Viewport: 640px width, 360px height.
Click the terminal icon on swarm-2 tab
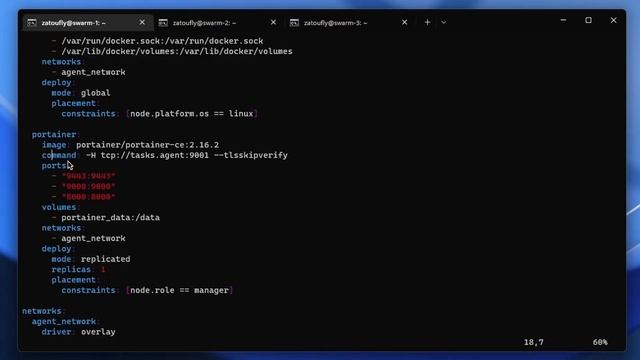163,23
